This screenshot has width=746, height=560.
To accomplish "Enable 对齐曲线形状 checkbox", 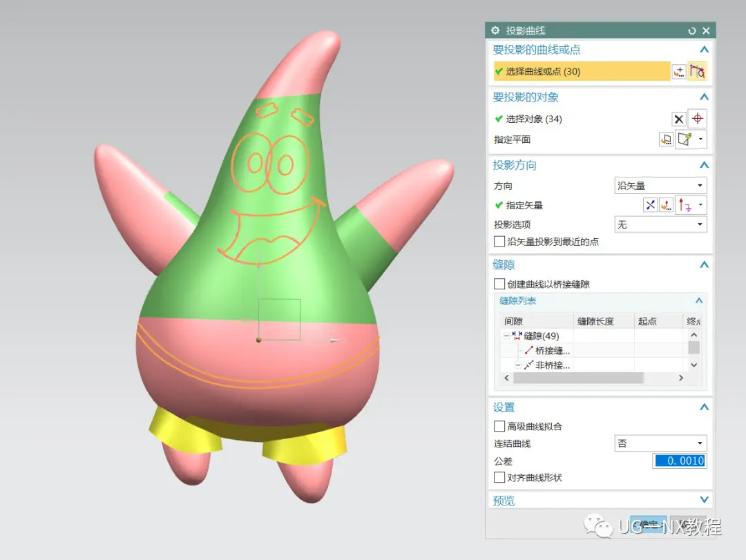I will click(499, 477).
